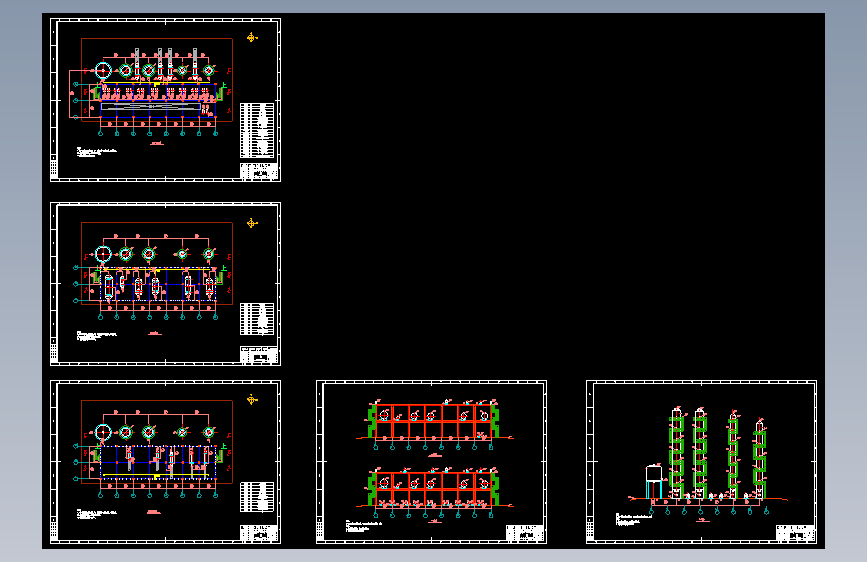The height and width of the screenshot is (562, 867).
Task: Select the upper red frame elevation view
Action: (434, 420)
